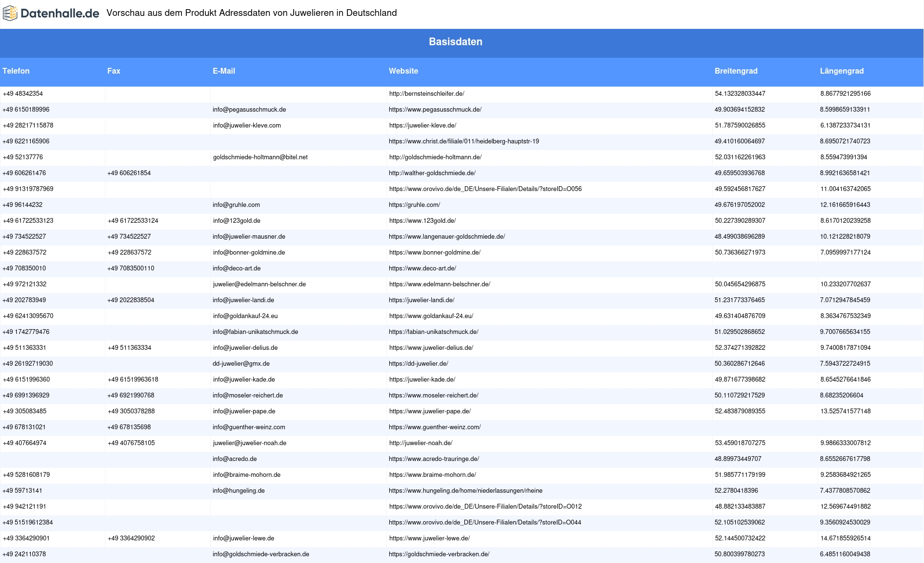Select email info@goldschmiede-verbracken.de
924x563 pixels.
tap(261, 554)
